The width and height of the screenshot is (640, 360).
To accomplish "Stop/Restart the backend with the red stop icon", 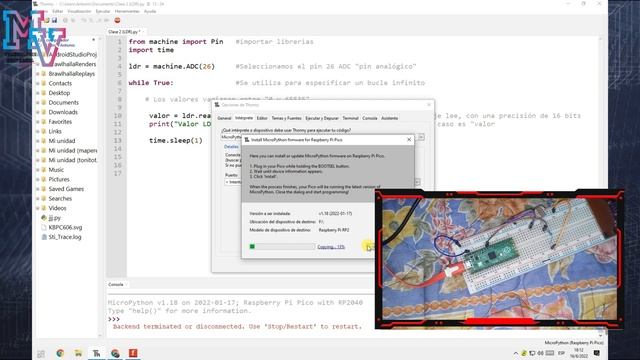I will click(x=118, y=20).
